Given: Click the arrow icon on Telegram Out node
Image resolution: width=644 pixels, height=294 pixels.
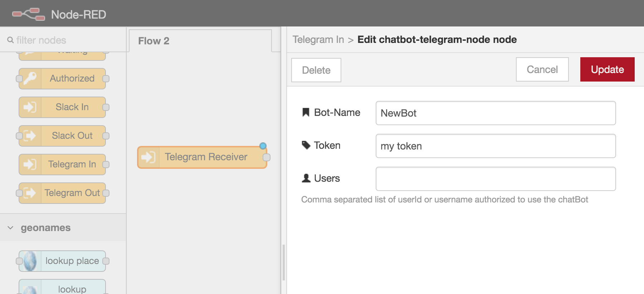Looking at the screenshot, I should [x=30, y=193].
